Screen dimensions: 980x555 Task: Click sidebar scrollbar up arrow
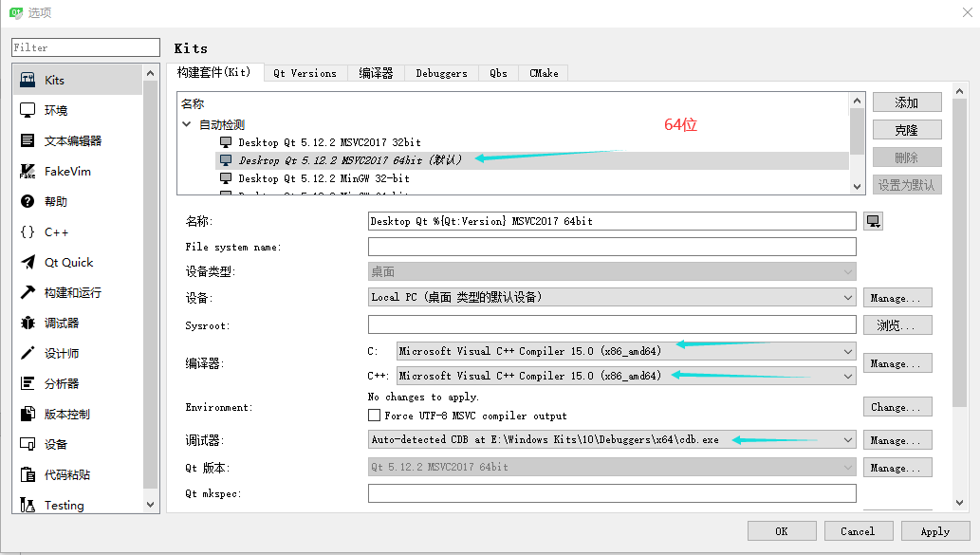coord(150,73)
